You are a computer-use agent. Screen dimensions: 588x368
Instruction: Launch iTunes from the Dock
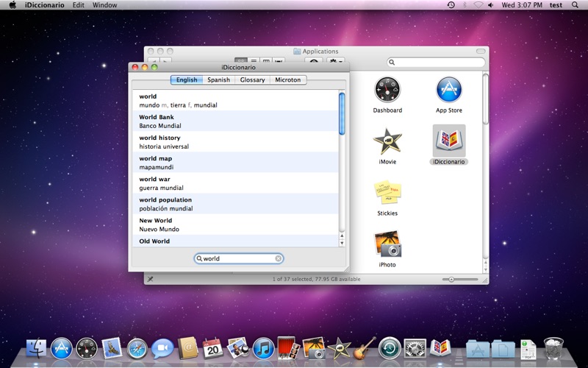pyautogui.click(x=263, y=348)
